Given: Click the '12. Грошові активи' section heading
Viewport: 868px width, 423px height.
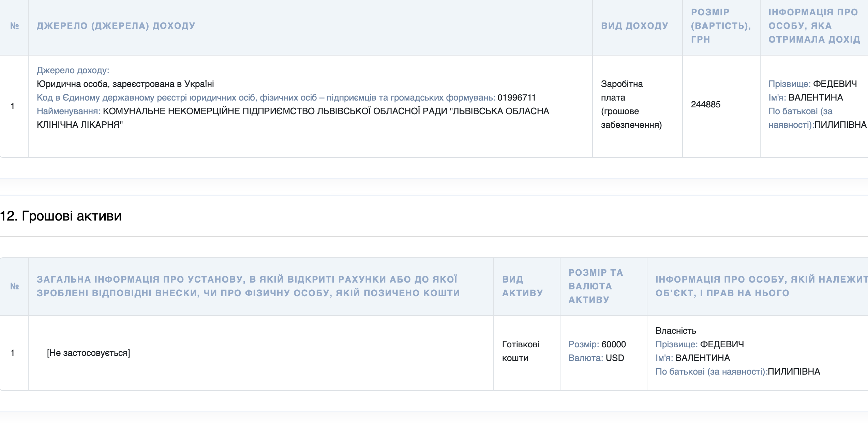Looking at the screenshot, I should 61,216.
